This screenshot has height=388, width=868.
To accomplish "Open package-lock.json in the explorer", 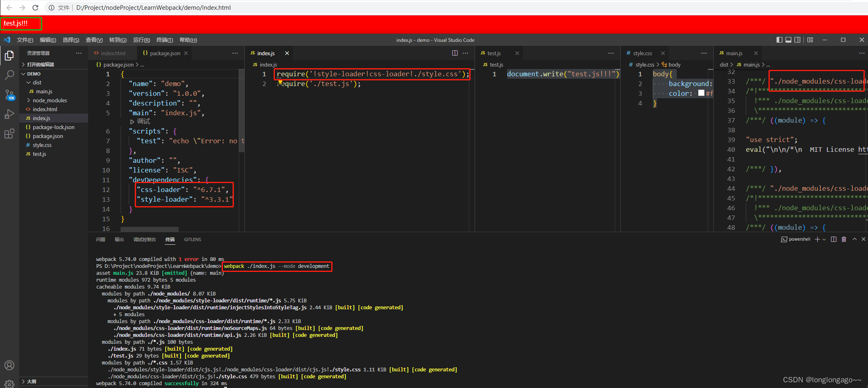I will pos(54,127).
